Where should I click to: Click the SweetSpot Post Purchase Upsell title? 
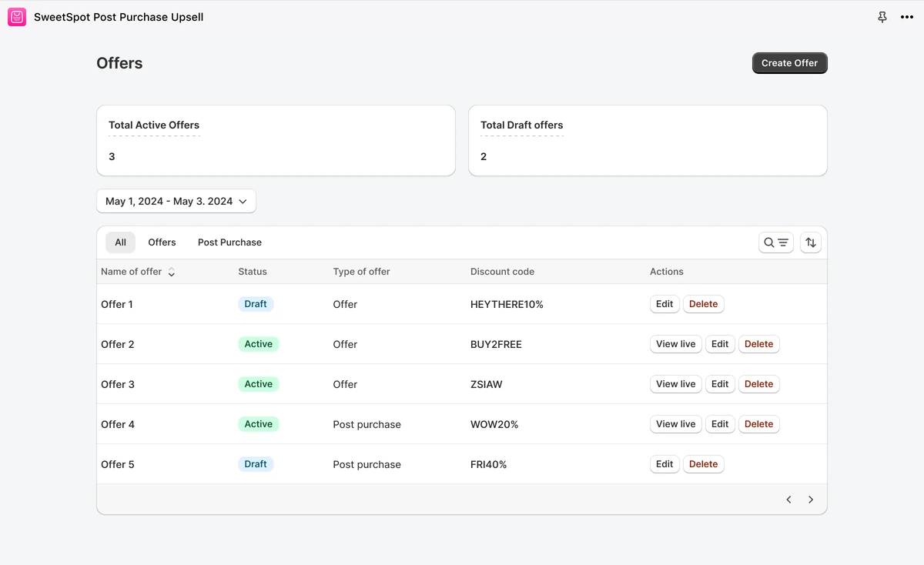[x=119, y=17]
